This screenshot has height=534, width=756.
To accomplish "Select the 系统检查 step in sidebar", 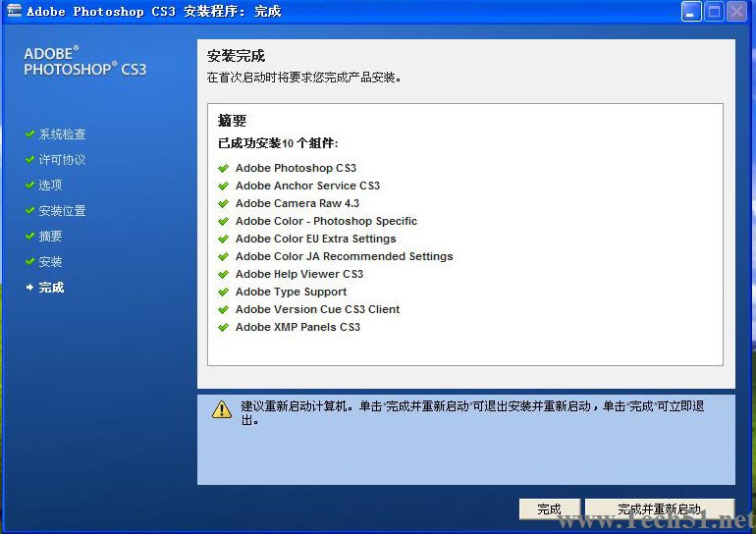I will [x=62, y=133].
